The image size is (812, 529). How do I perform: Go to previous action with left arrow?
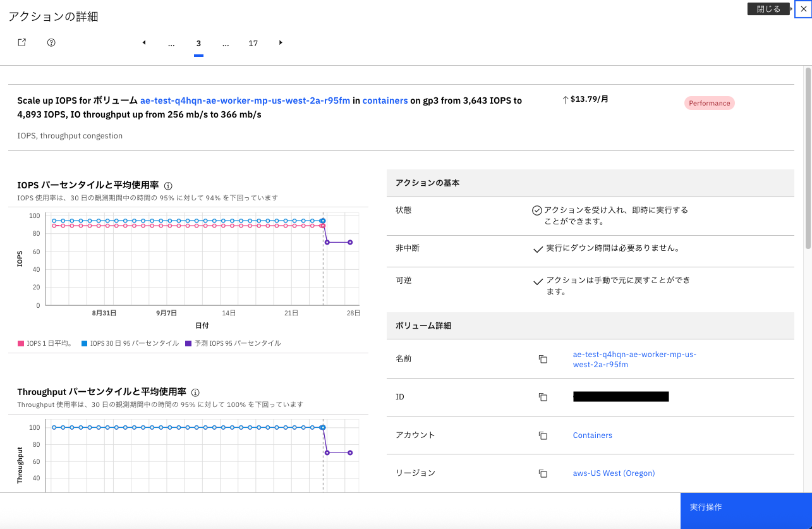pos(144,43)
